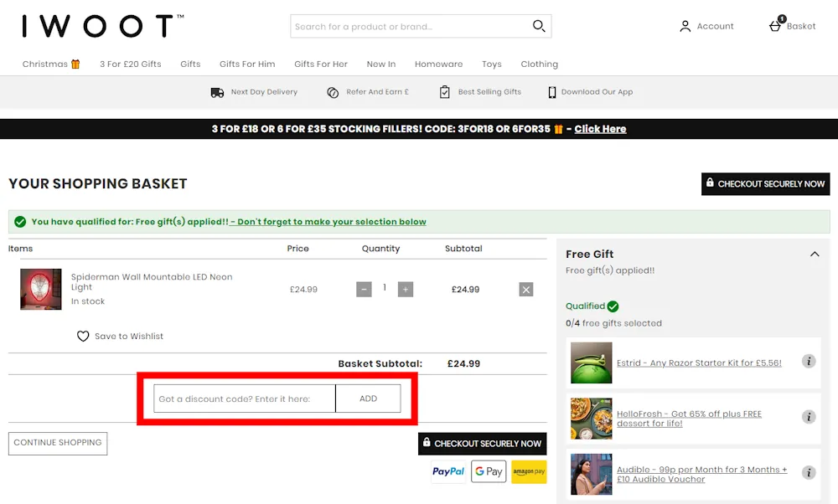Click the Estrid razor thumbnail
The height and width of the screenshot is (504, 838).
(591, 363)
